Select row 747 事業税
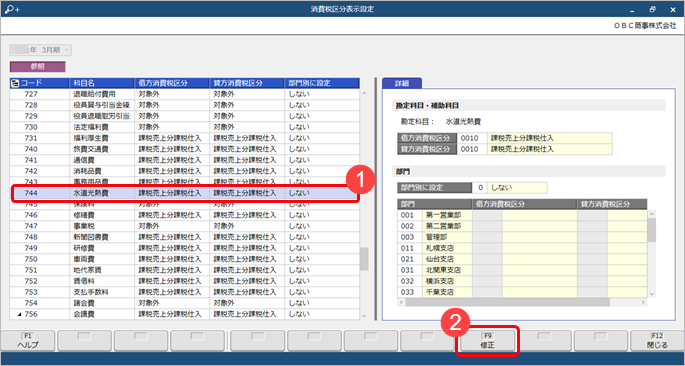Image resolution: width=685 pixels, height=366 pixels. 184,226
